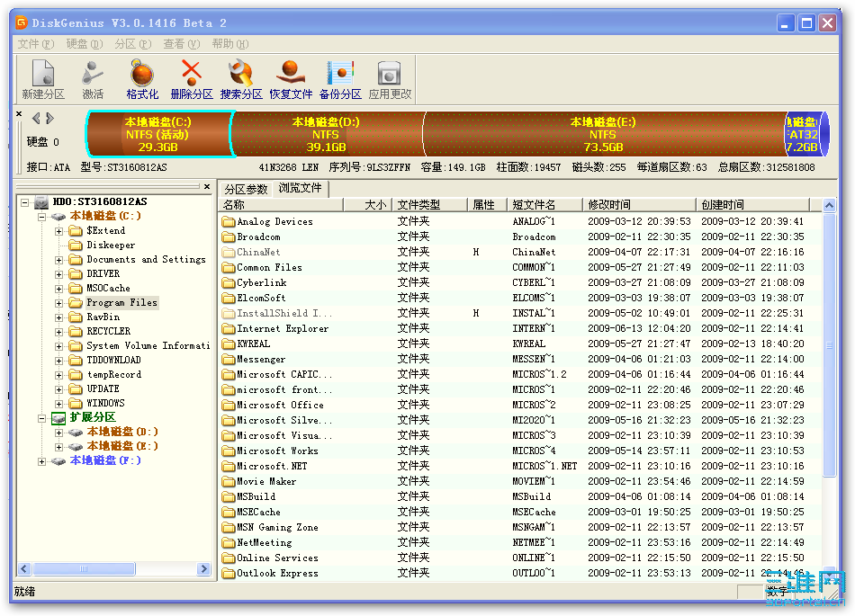Screen dimensions: 855x616
Task: Click the hidden ChinaNet folder icon
Action: coord(228,252)
